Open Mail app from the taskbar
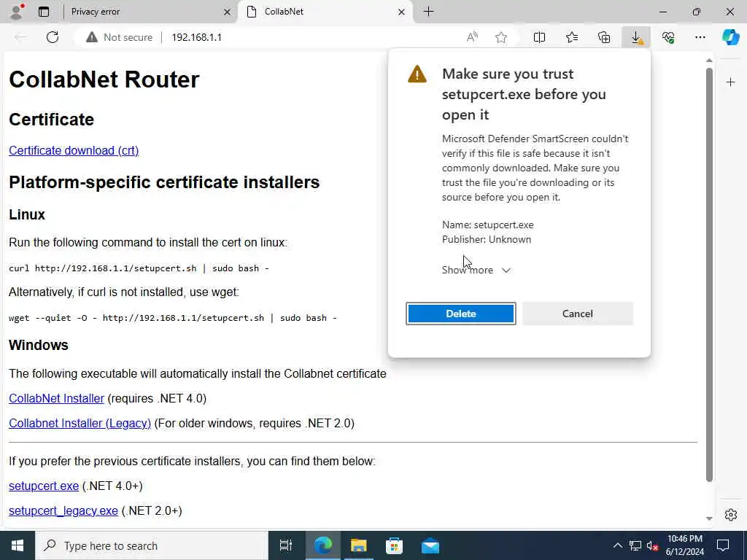The width and height of the screenshot is (747, 560). 430,545
